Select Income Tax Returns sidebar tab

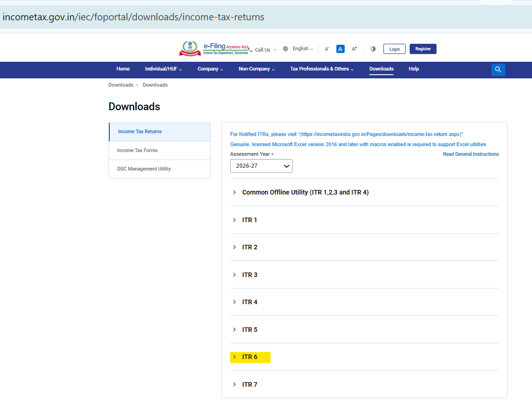tap(160, 132)
